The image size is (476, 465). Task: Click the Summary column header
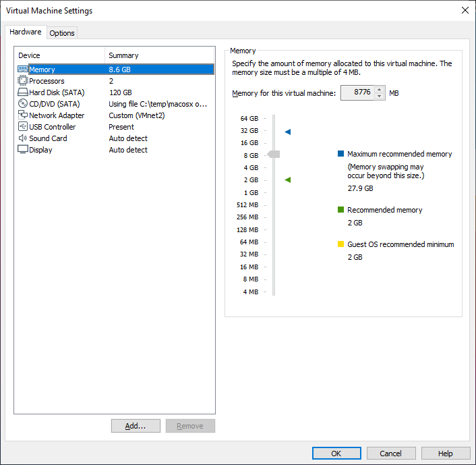[x=160, y=55]
